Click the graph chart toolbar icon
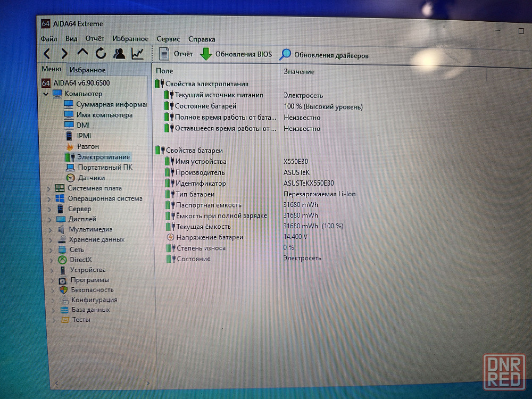Image resolution: width=532 pixels, height=399 pixels. [138, 53]
